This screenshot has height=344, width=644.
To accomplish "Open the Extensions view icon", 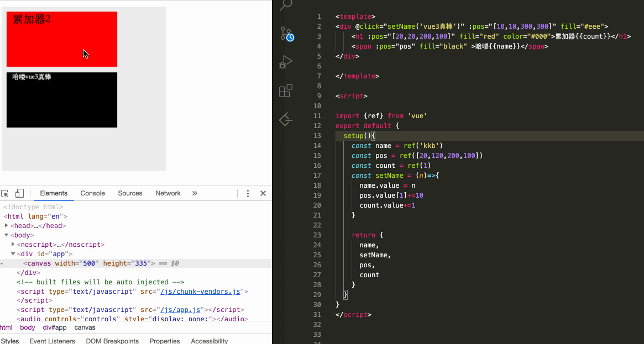I will (x=286, y=90).
